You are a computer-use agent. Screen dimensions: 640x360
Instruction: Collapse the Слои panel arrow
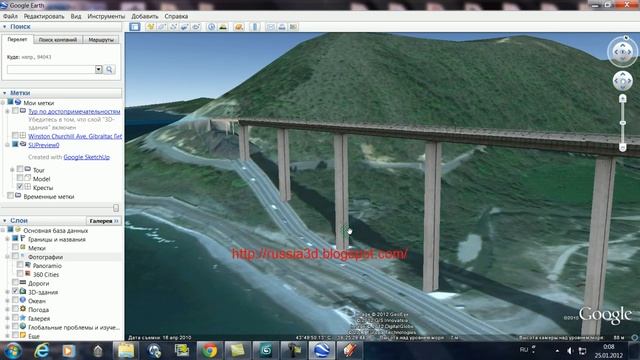4,220
